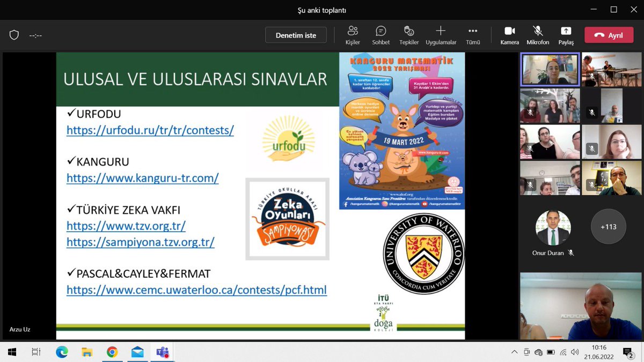The height and width of the screenshot is (362, 644).
Task: Launch Microsoft Edge from the taskbar
Action: pyautogui.click(x=61, y=352)
